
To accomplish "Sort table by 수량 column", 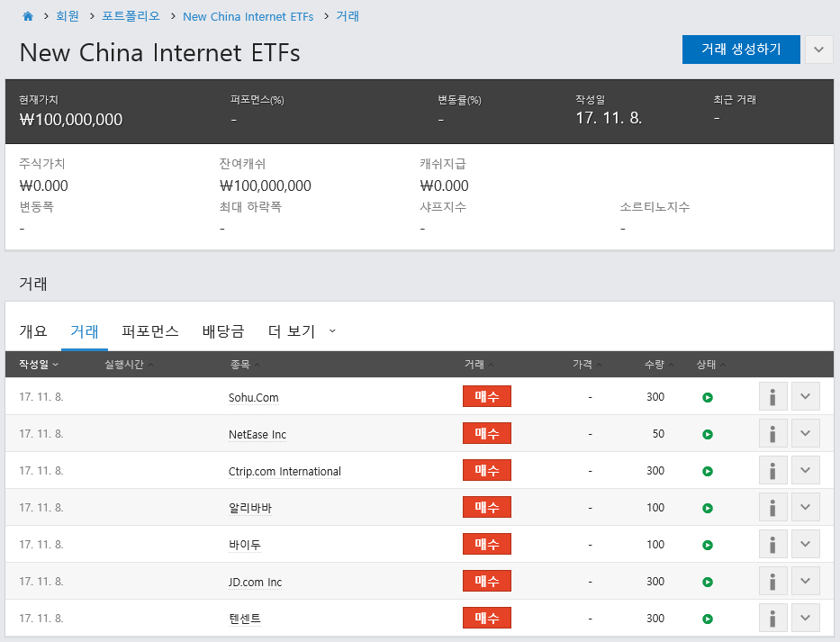I will click(659, 365).
